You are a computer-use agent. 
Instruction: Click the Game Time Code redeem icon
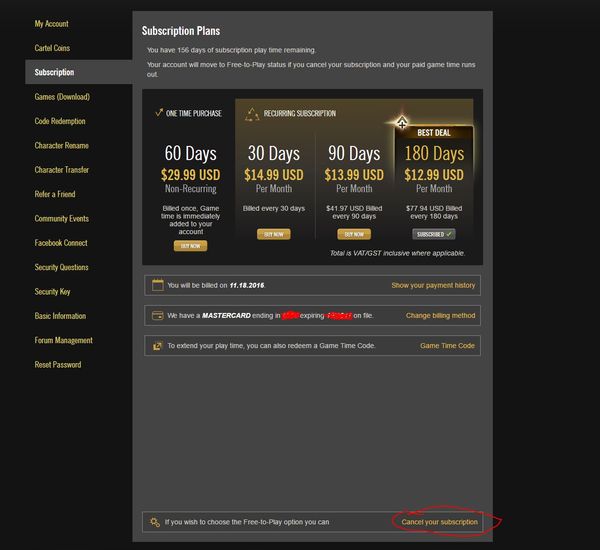tap(157, 346)
